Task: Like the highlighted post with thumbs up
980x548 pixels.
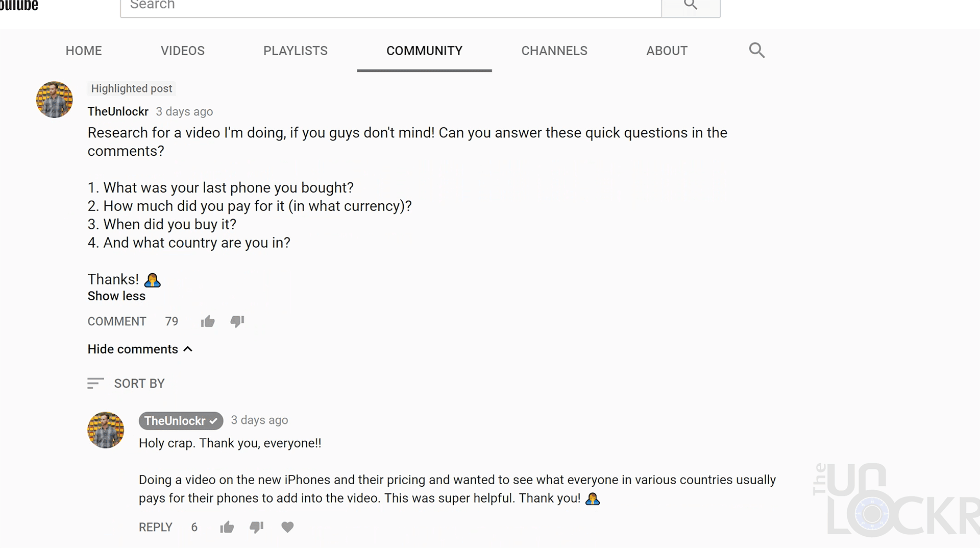Action: point(208,321)
